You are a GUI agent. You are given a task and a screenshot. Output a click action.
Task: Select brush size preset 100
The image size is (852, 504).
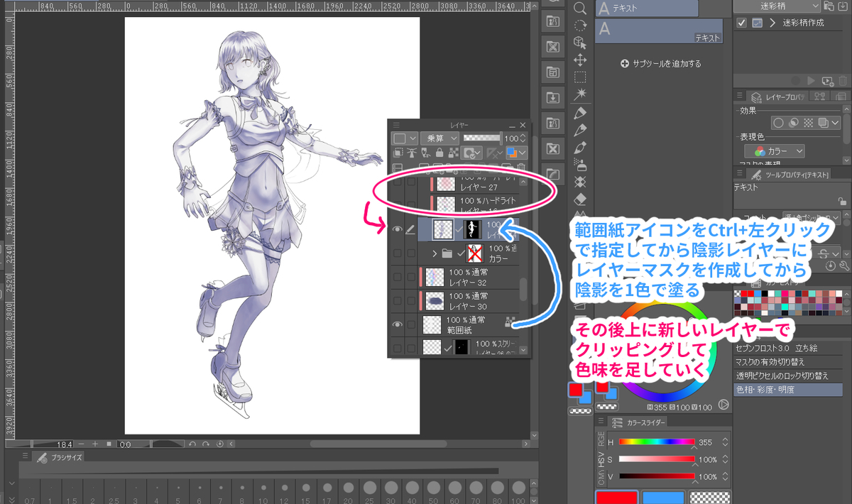pos(518,491)
